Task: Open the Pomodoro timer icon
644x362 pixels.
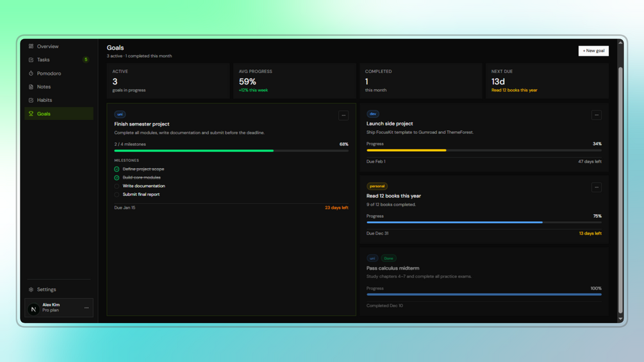Action: point(31,74)
